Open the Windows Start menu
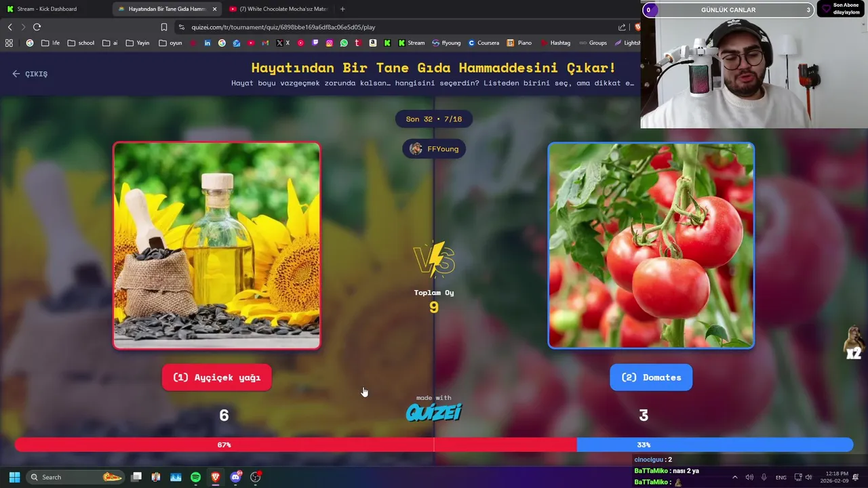Viewport: 868px width, 488px height. [14, 477]
